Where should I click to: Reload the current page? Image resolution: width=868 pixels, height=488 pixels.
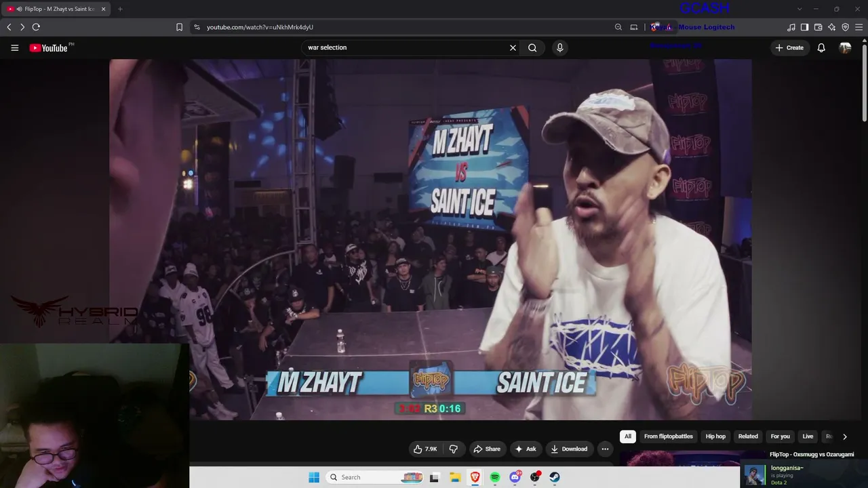36,27
